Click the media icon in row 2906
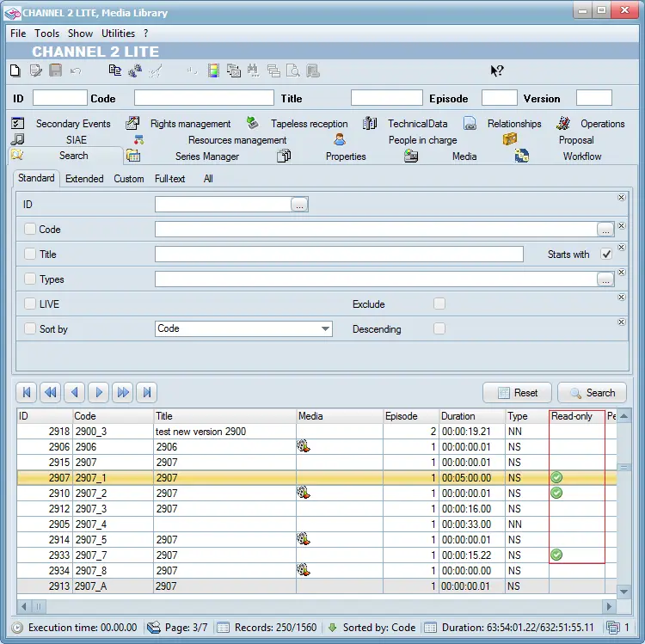The height and width of the screenshot is (644, 645). pyautogui.click(x=304, y=446)
